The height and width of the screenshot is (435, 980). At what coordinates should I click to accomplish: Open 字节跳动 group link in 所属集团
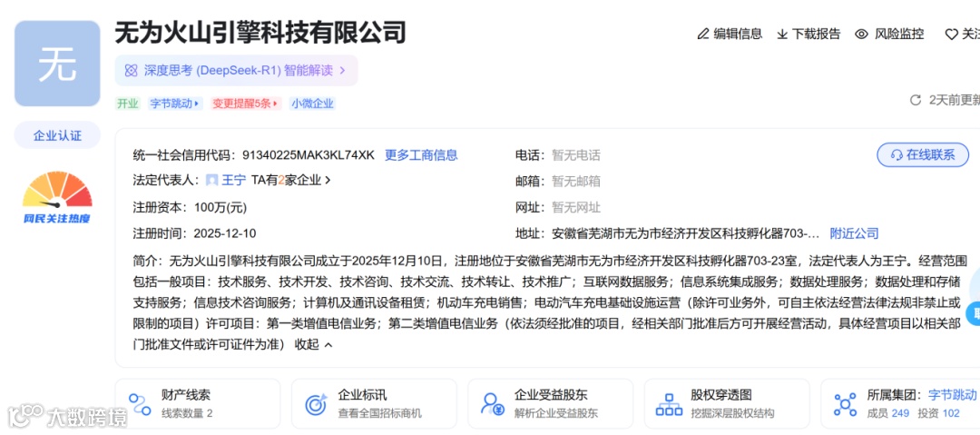[952, 395]
